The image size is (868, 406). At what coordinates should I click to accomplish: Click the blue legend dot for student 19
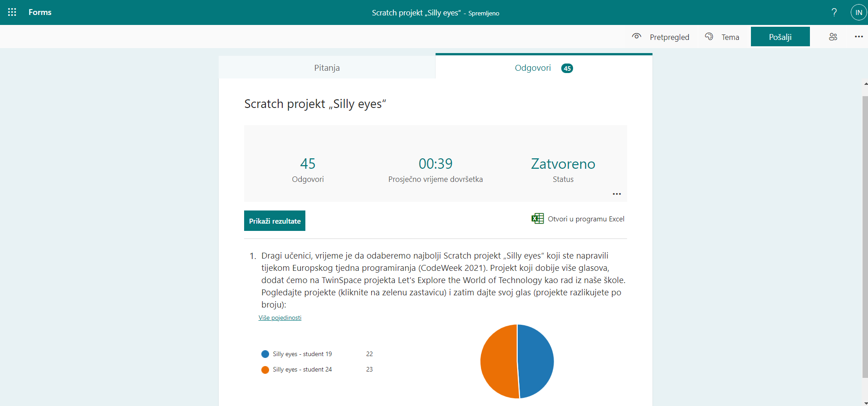pos(265,354)
